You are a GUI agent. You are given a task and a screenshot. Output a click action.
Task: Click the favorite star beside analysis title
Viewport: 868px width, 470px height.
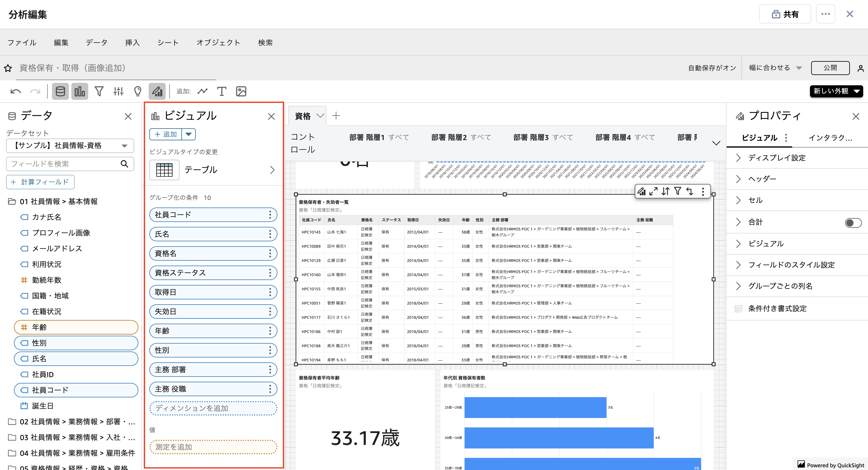8,68
